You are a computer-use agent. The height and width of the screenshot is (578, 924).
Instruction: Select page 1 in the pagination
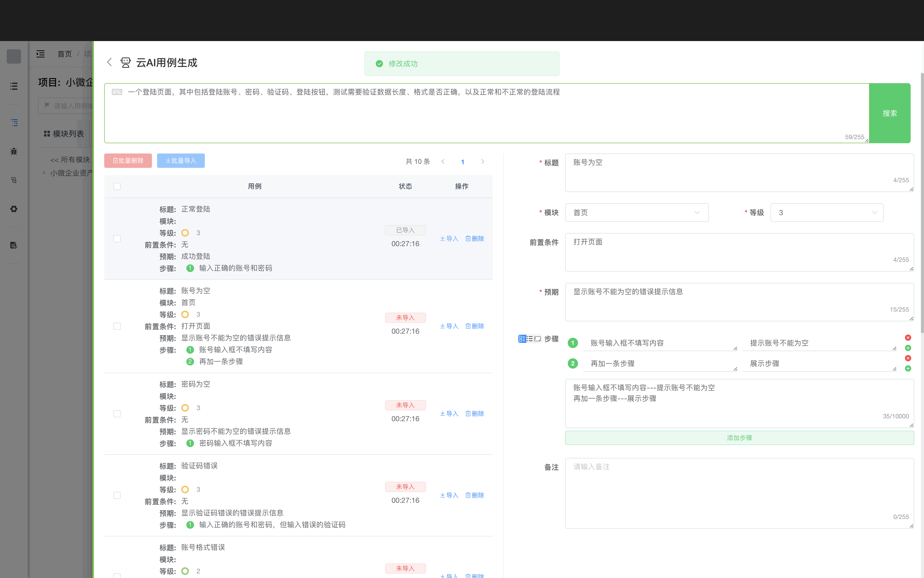click(463, 162)
